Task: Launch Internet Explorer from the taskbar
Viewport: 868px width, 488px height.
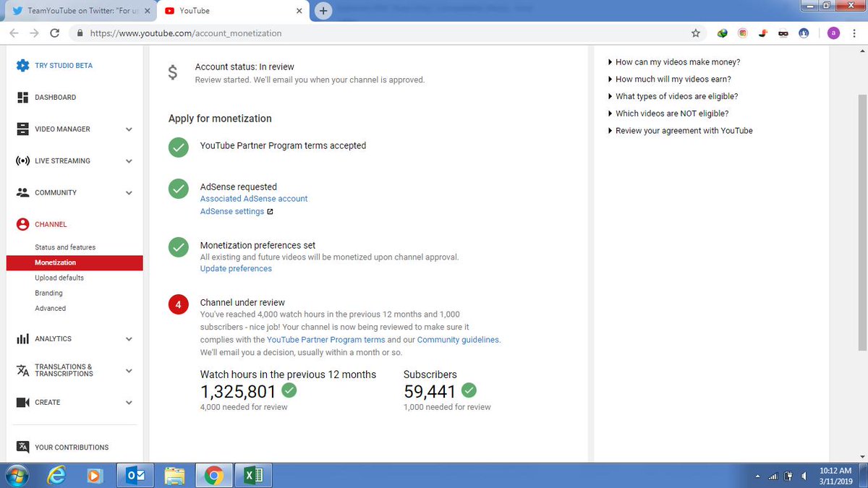Action: coord(56,476)
